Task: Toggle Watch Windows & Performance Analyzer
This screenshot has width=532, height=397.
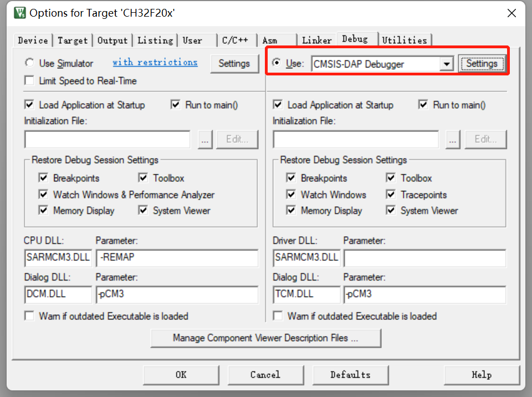Action: tap(43, 194)
